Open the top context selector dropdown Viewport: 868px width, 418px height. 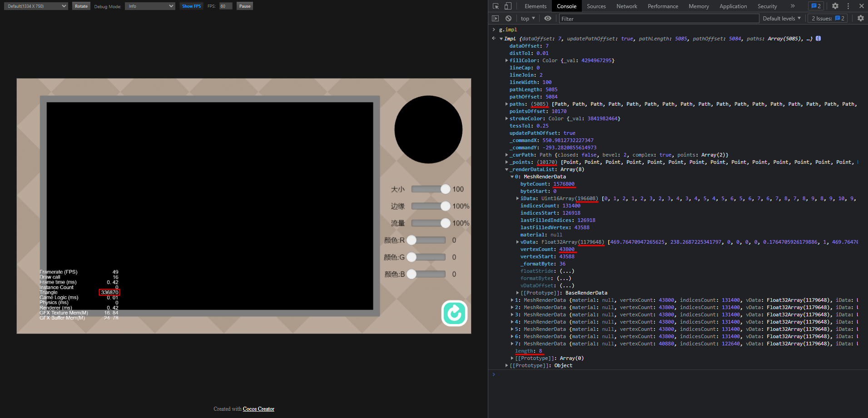point(528,19)
